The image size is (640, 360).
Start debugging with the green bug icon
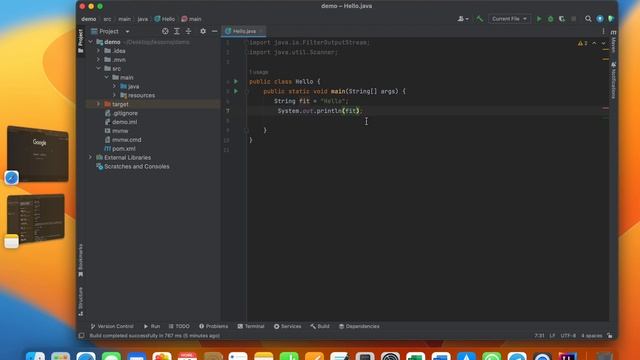pyautogui.click(x=550, y=19)
